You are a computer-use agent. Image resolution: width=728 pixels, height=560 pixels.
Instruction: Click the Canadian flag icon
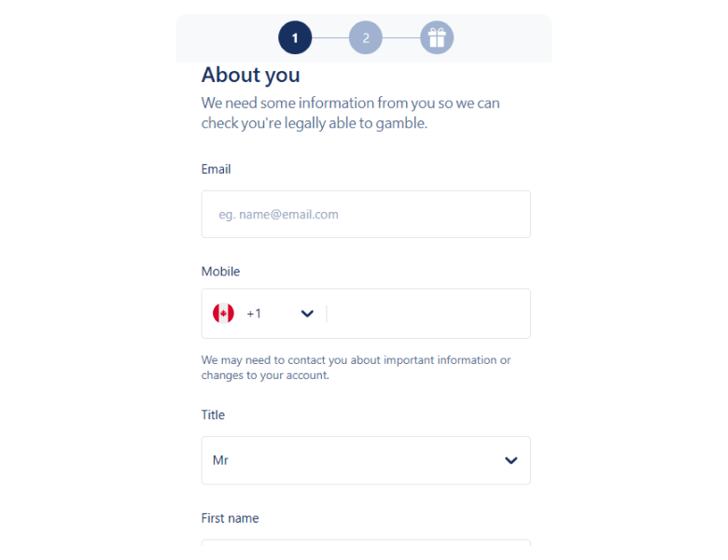pos(223,314)
